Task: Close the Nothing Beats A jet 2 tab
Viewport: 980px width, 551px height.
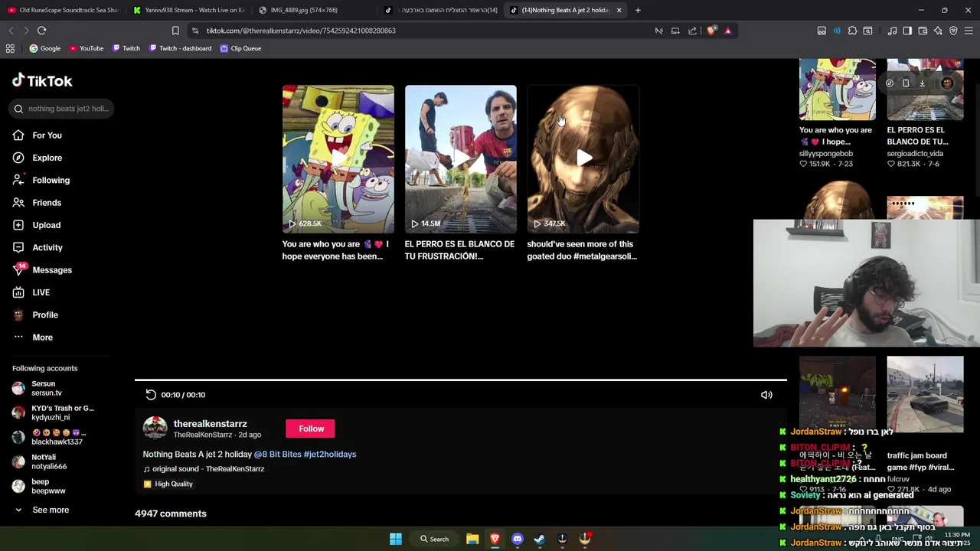Action: (x=619, y=10)
